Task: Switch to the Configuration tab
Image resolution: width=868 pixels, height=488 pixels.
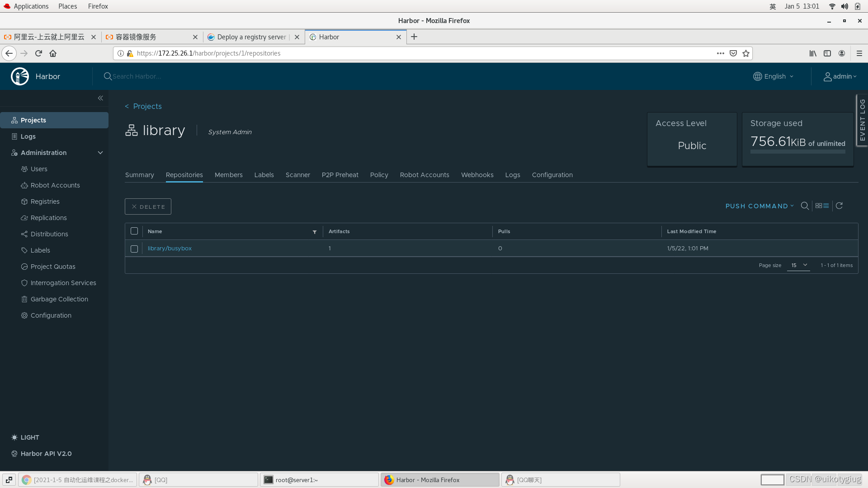Action: click(552, 174)
